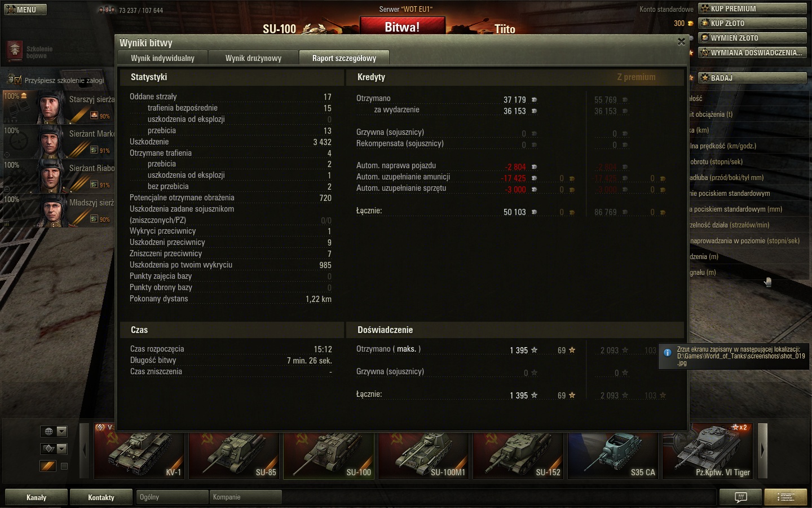812x508 pixels.
Task: Click Starszyj sierżant 90% skill icon
Action: 94,116
